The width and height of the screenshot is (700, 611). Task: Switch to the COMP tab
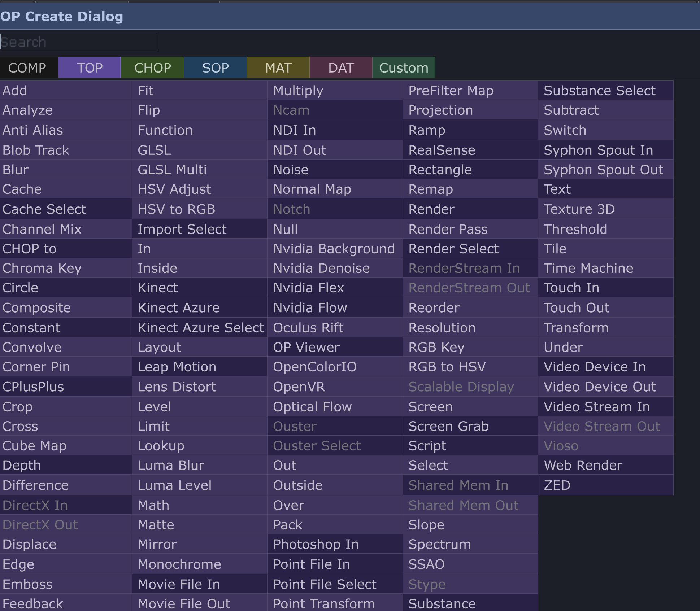(28, 68)
